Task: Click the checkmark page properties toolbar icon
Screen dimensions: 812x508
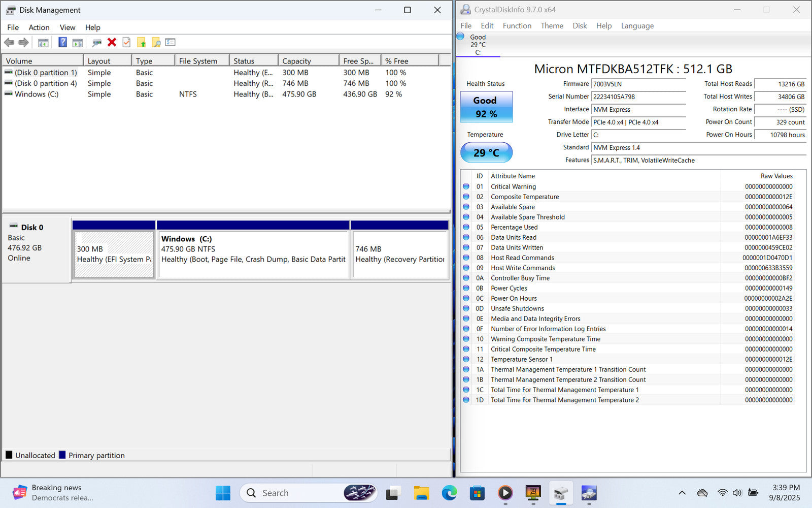Action: tap(126, 43)
